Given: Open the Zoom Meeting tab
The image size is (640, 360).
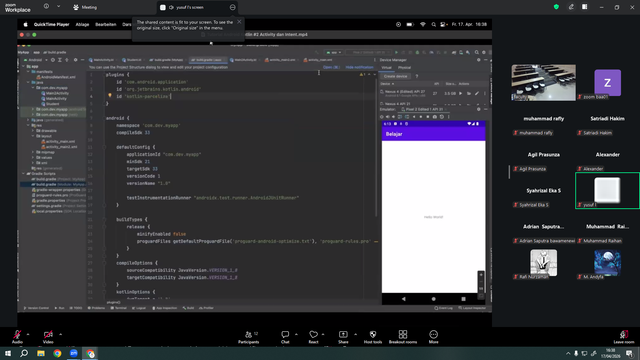Looking at the screenshot, I should click(x=85, y=7).
